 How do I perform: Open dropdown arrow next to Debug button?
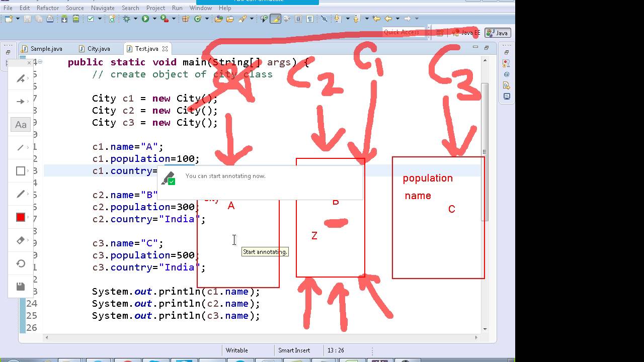(x=135, y=19)
